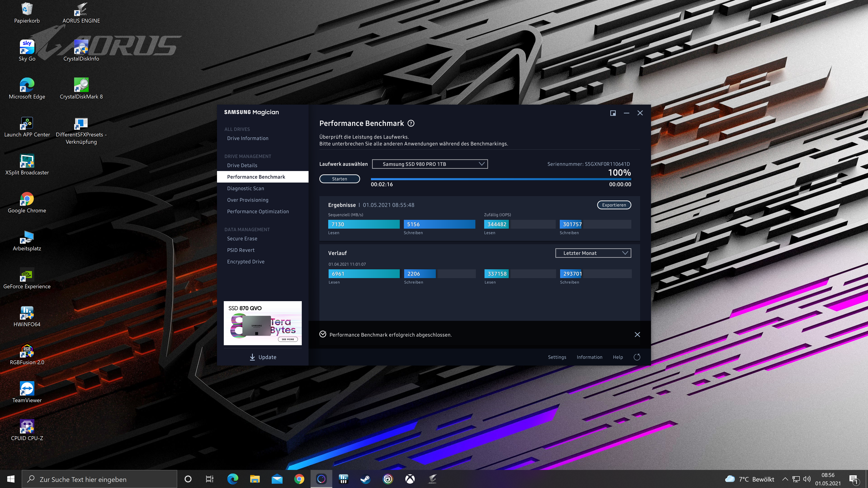Click the Cortana circle taskbar button

[x=188, y=479]
